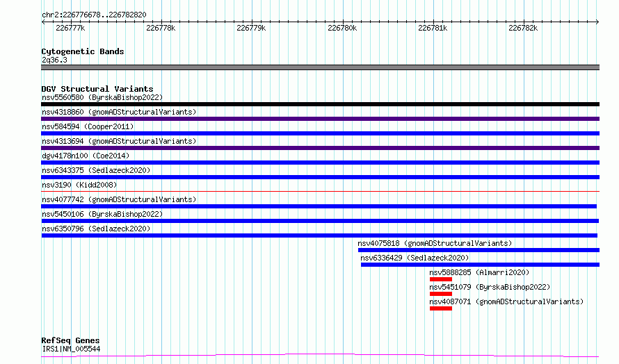Click the IRS1|NM_005544 gene label
The height and width of the screenshot is (364, 619).
pos(71,349)
